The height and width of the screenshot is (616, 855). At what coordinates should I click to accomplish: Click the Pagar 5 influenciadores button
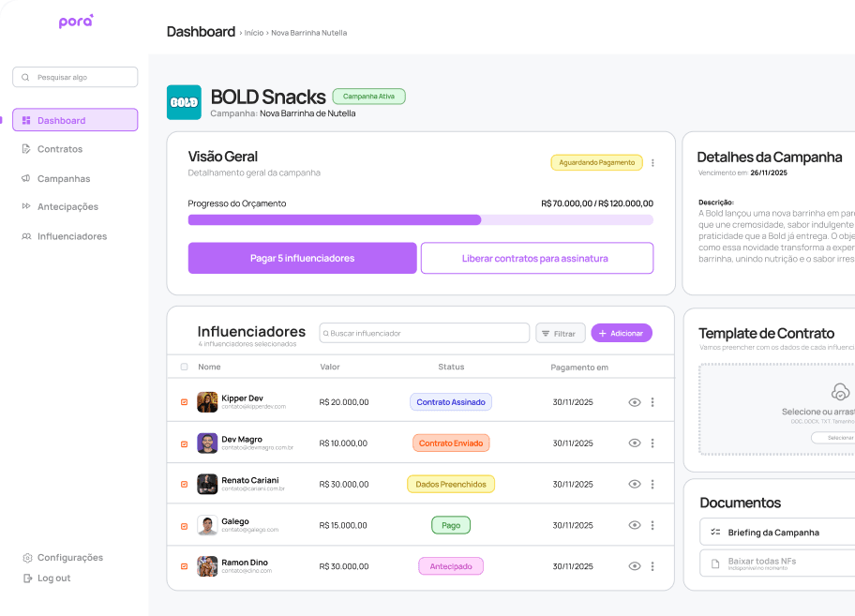tap(303, 259)
